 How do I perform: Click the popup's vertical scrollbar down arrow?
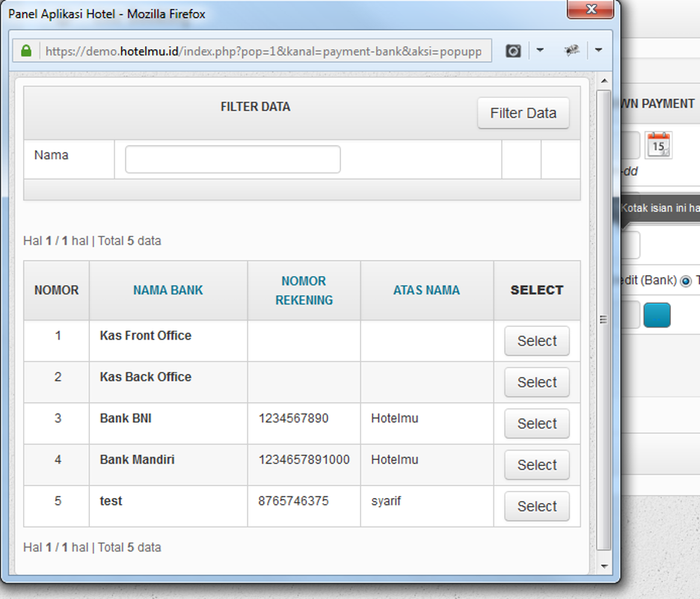coord(604,566)
